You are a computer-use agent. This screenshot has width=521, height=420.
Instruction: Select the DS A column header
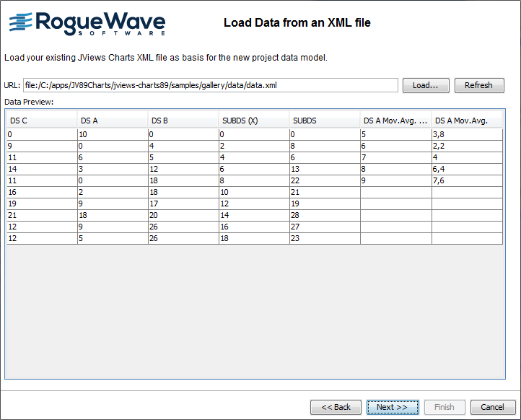tap(113, 121)
